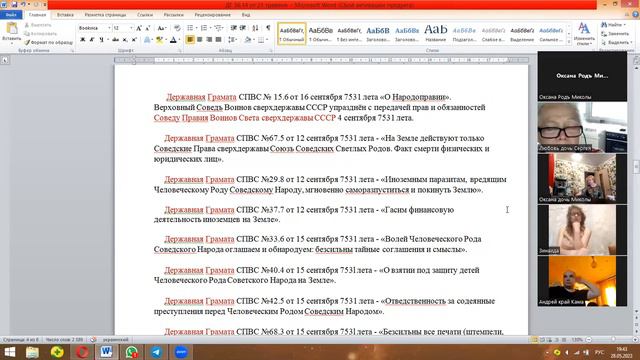This screenshot has height=360, width=640.
Task: Open WhatsApp from taskbar
Action: coord(131,352)
